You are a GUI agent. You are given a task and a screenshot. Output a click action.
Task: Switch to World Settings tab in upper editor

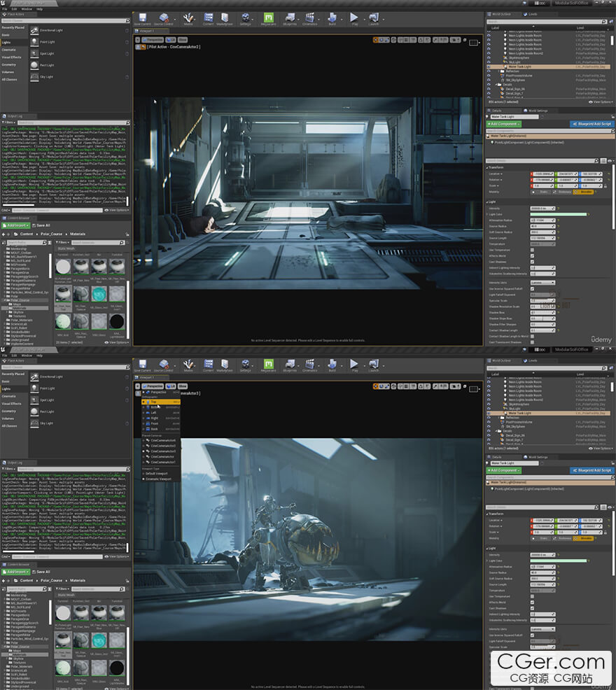536,111
